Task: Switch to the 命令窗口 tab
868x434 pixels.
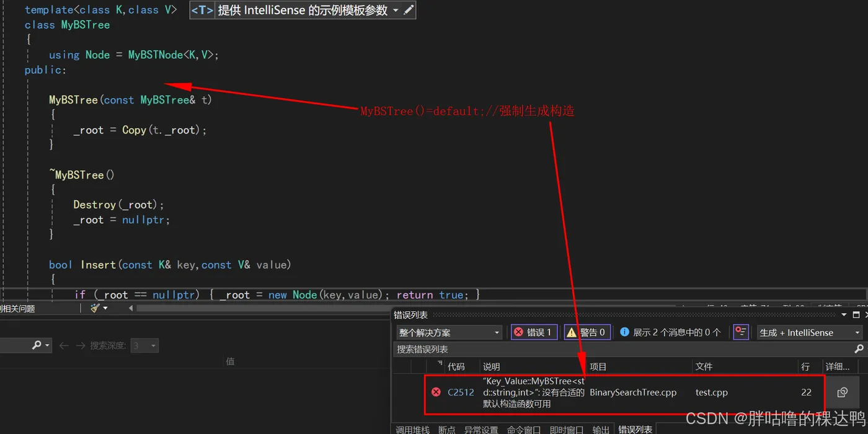Action: (523, 429)
